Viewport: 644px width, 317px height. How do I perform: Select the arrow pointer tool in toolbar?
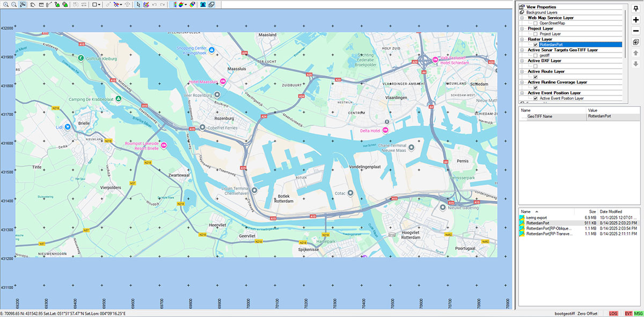click(x=138, y=4)
